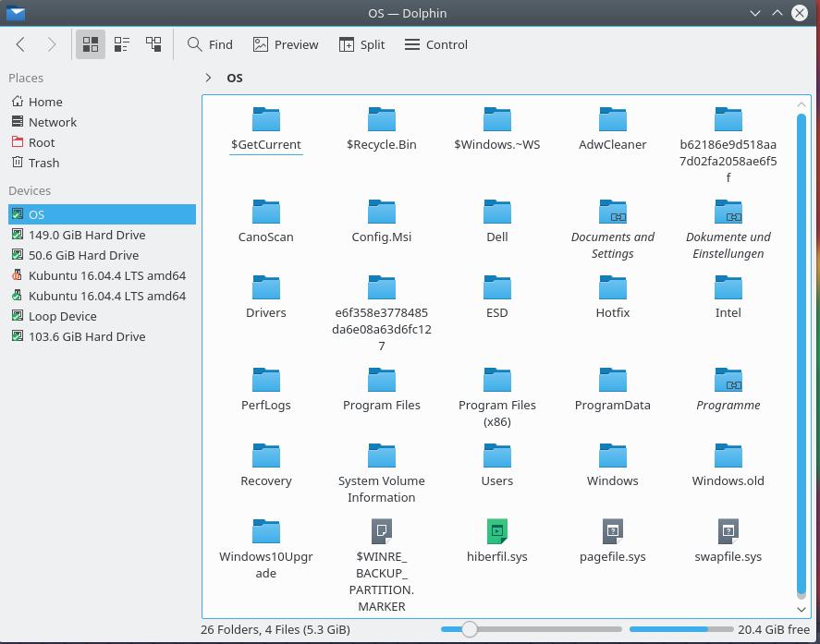Click the scroll down arrow of file list
The image size is (820, 644).
(802, 609)
